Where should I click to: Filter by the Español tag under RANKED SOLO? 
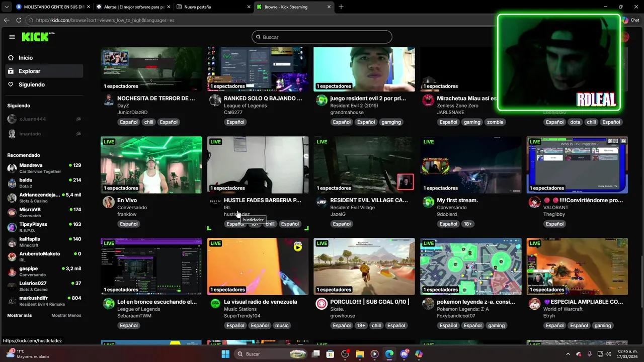click(x=235, y=122)
